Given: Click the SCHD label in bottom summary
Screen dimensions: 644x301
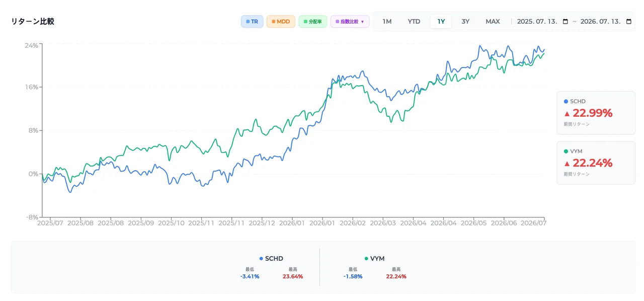Looking at the screenshot, I should point(274,258).
